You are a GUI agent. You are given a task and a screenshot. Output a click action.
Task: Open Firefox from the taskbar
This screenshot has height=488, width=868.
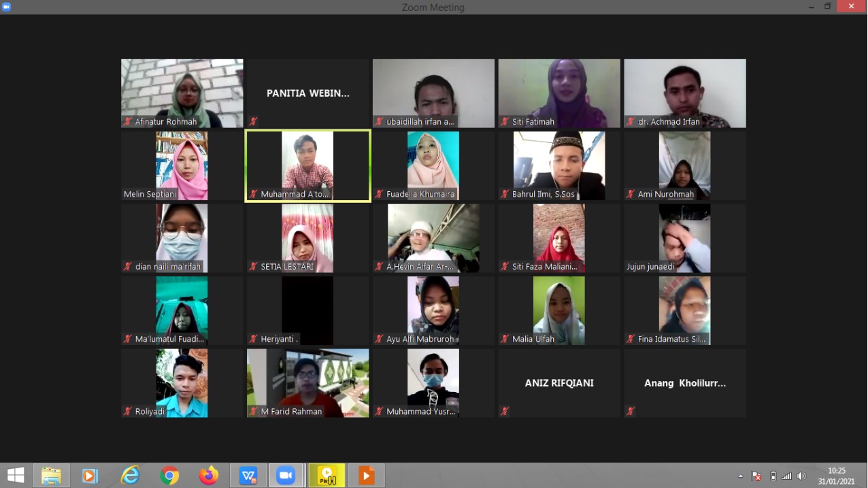coord(209,476)
